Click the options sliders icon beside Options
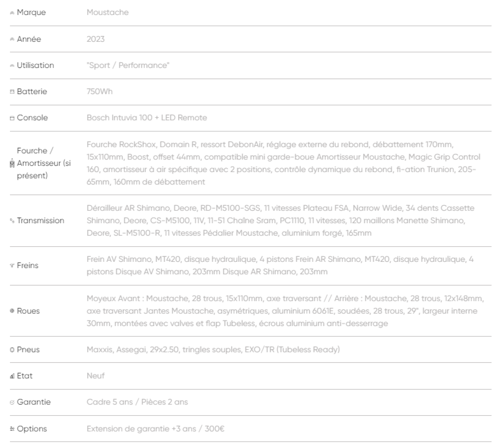The width and height of the screenshot is (504, 447). tap(12, 429)
